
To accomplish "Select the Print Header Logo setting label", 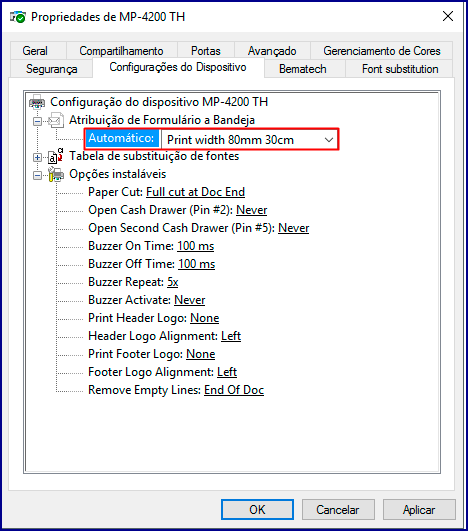I will 137,318.
